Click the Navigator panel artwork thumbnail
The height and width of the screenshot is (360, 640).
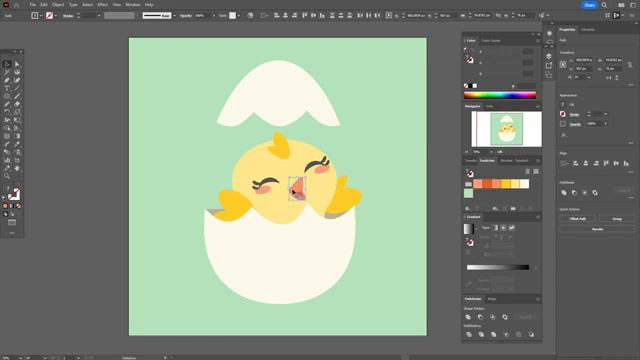pos(507,129)
